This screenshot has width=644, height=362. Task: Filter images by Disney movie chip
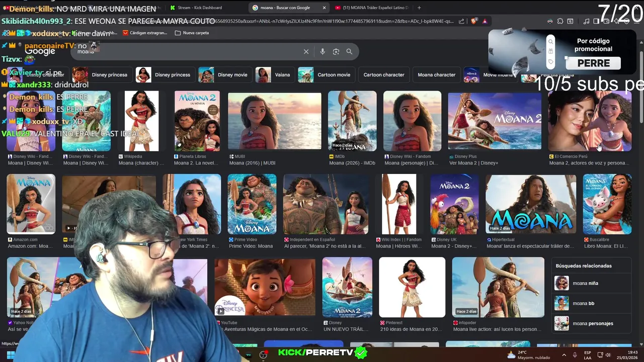(x=224, y=75)
